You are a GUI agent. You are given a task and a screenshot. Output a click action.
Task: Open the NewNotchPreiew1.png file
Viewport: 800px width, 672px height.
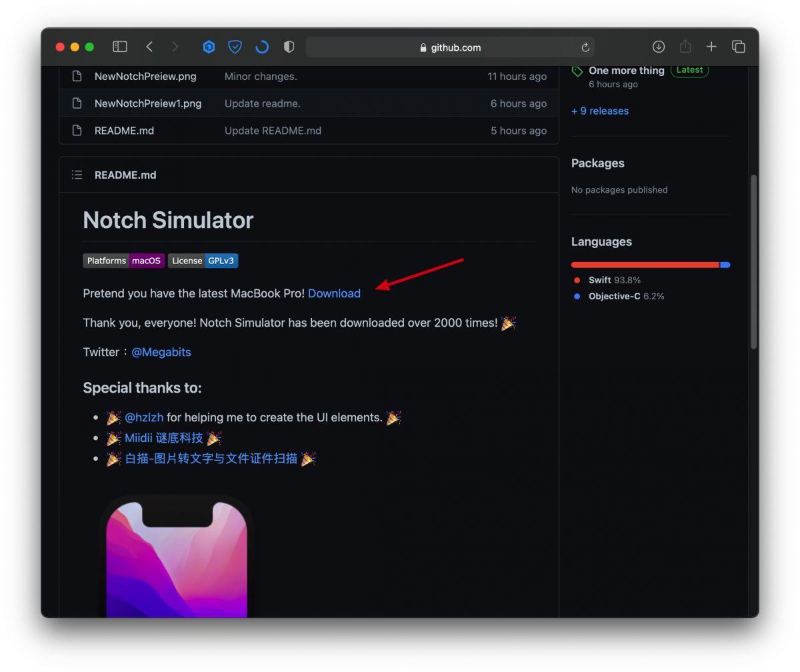(x=148, y=103)
